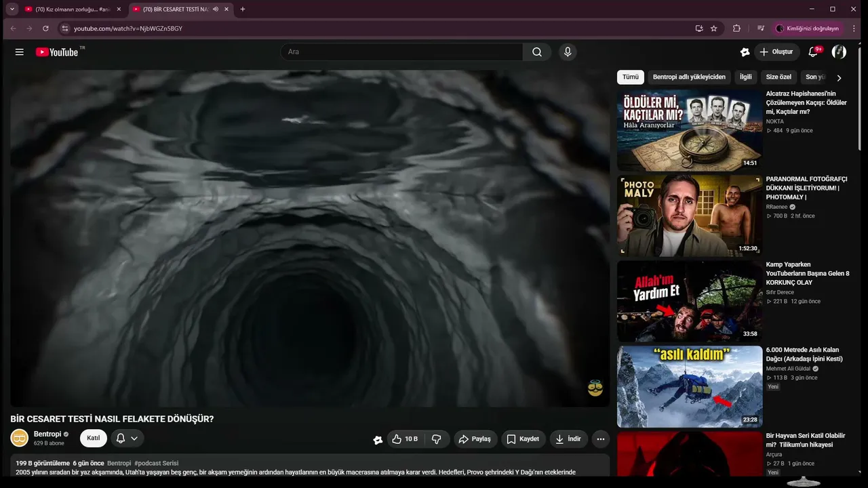868x488 pixels.
Task: Click the Oluştur create button
Action: tap(777, 52)
